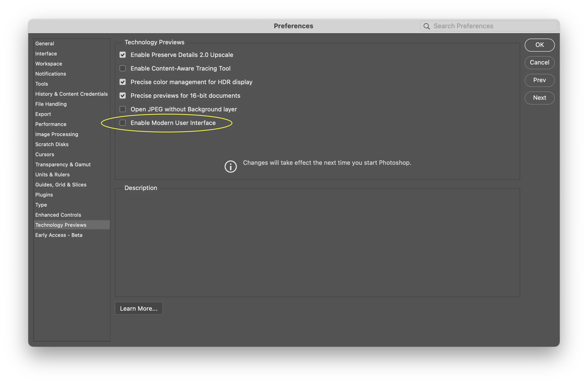Click the Next button
588x384 pixels.
point(539,98)
